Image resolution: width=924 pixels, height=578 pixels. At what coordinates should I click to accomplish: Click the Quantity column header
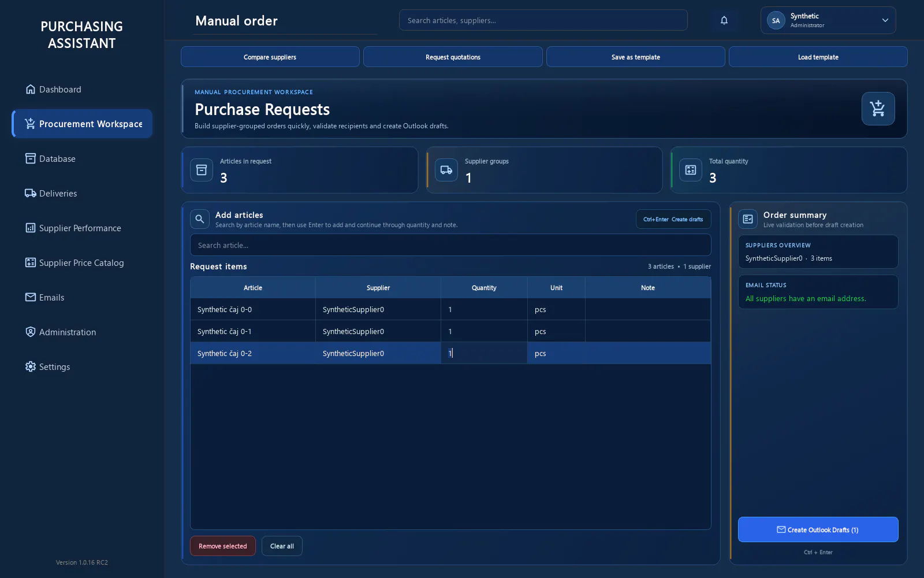point(484,288)
